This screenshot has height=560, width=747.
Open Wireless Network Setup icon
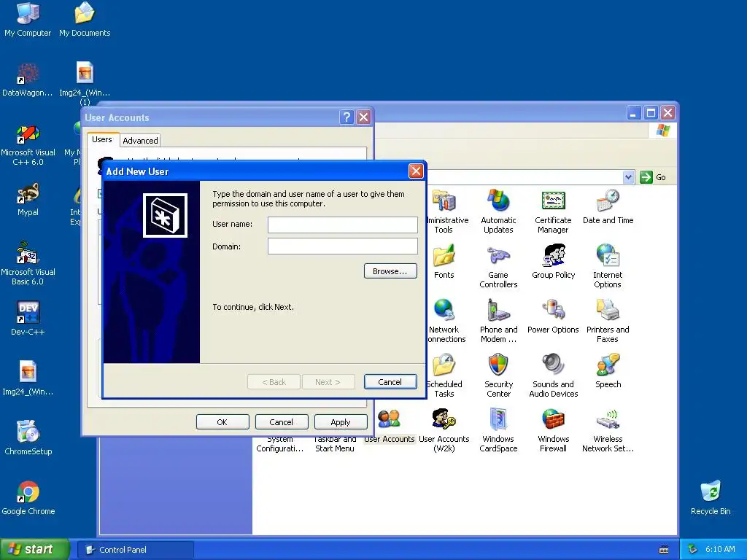608,430
